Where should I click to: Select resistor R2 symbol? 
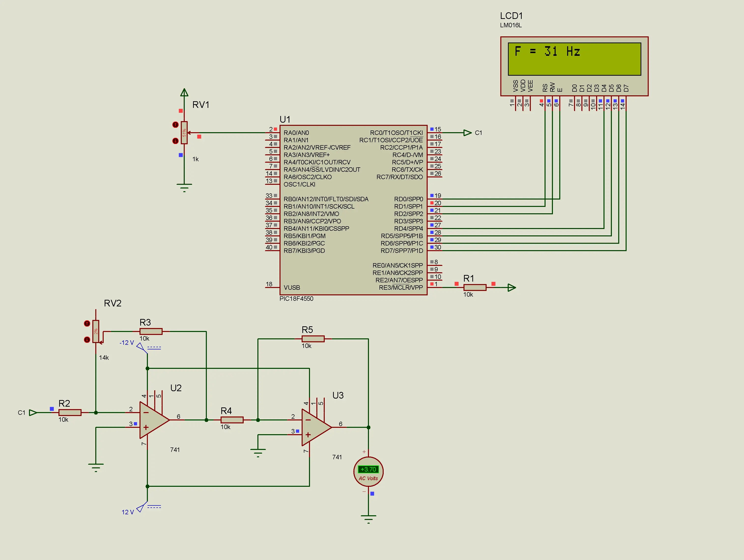[70, 412]
